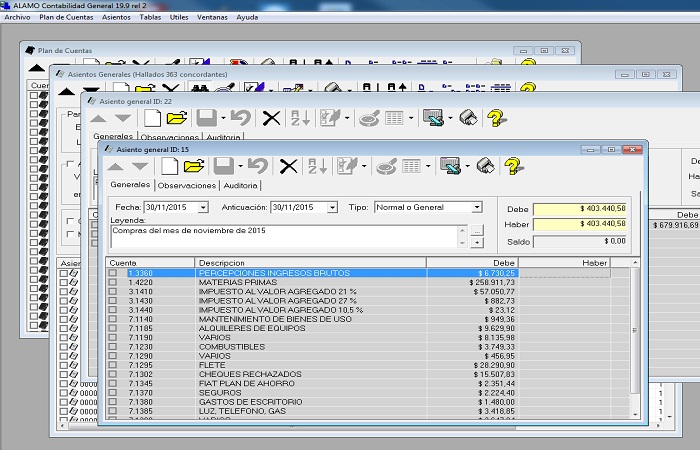Delete entry with X icon in Asiento ID: 15
Screen dimensions: 700x450
[288, 167]
